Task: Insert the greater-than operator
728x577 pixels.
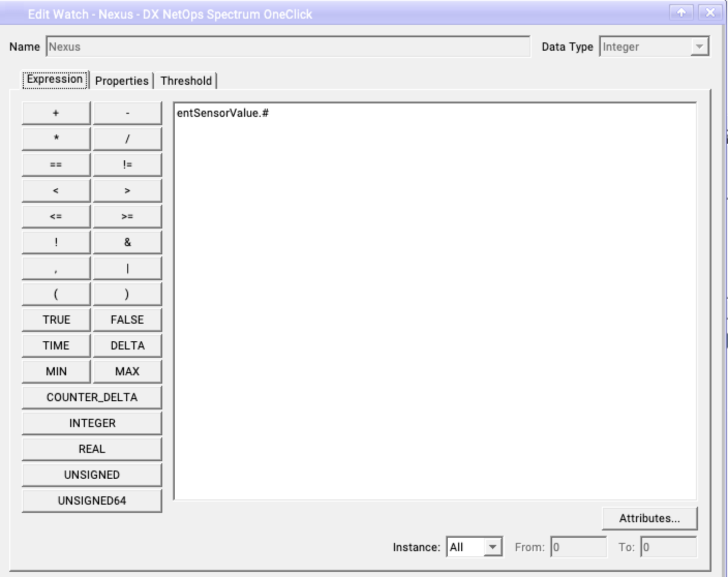Action: click(127, 191)
